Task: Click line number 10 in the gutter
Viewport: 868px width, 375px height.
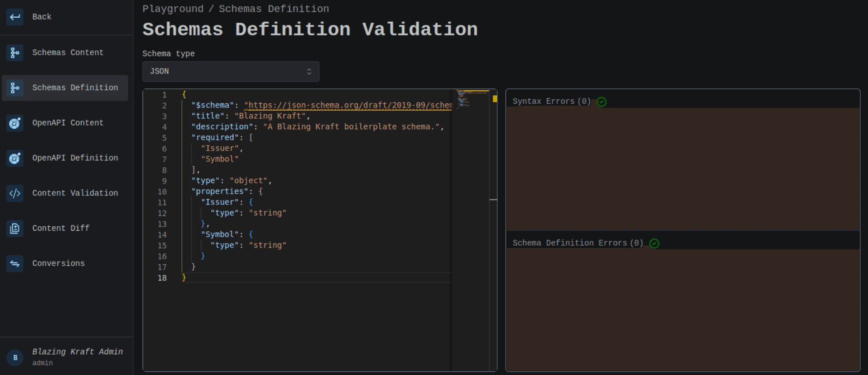Action: click(x=162, y=192)
